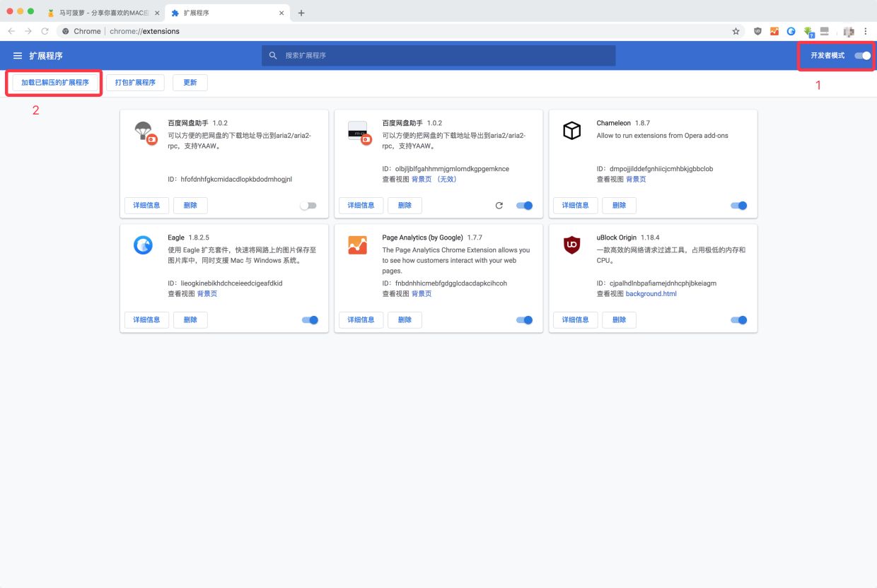The height and width of the screenshot is (588, 877).
Task: Open Chameleon 详细信息
Action: pos(576,206)
